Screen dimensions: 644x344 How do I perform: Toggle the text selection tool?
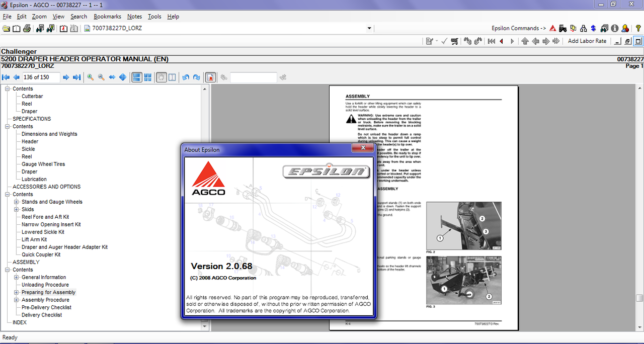click(172, 77)
